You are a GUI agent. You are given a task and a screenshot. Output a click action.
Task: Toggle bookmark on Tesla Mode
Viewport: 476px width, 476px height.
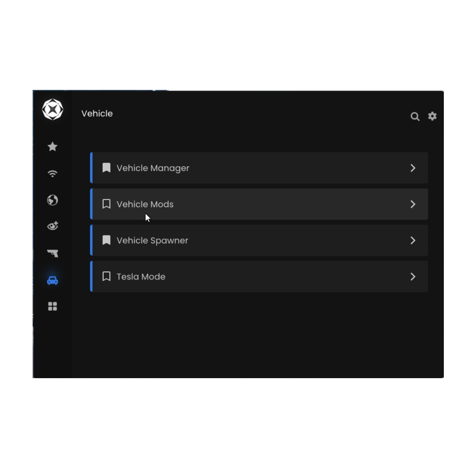pyautogui.click(x=106, y=276)
